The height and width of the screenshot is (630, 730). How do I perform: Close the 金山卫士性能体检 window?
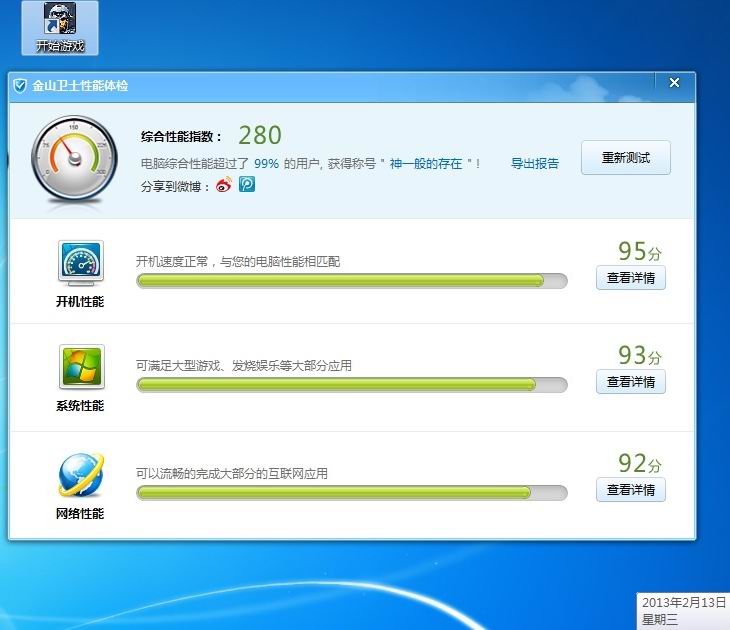[674, 83]
